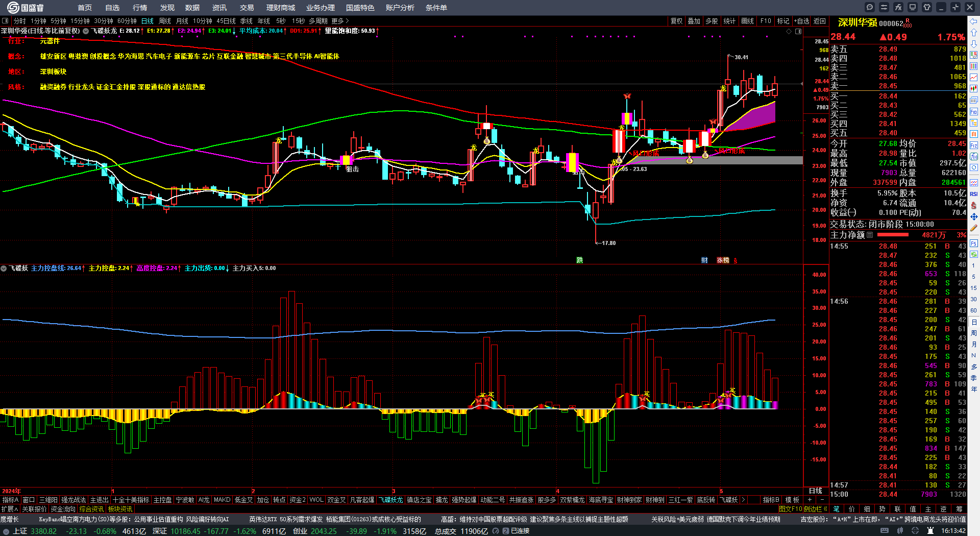Click the down-arrow icon in right sidebar

click(x=974, y=43)
